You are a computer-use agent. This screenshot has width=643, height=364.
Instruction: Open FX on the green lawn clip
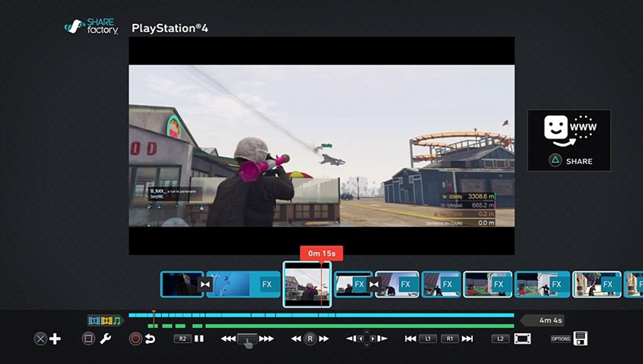click(499, 285)
